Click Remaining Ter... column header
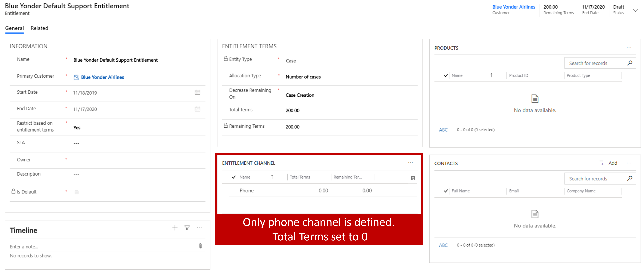 347,177
